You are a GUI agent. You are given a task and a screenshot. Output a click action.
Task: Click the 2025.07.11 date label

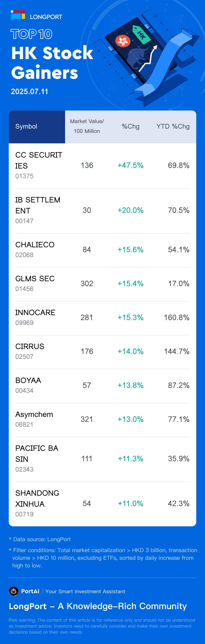coord(30,92)
